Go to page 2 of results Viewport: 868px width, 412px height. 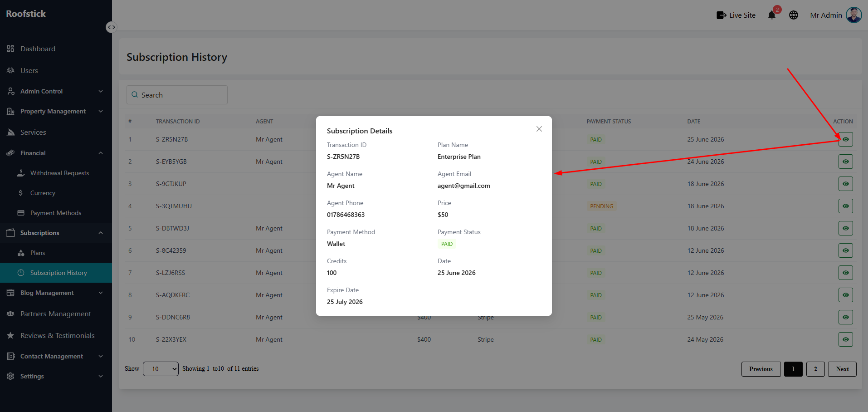click(815, 369)
